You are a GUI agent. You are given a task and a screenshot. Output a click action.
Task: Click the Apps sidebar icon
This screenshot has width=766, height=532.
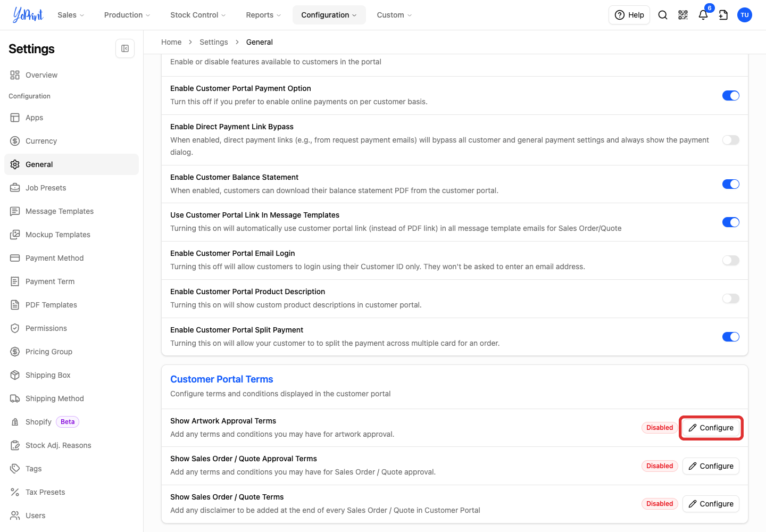click(15, 118)
